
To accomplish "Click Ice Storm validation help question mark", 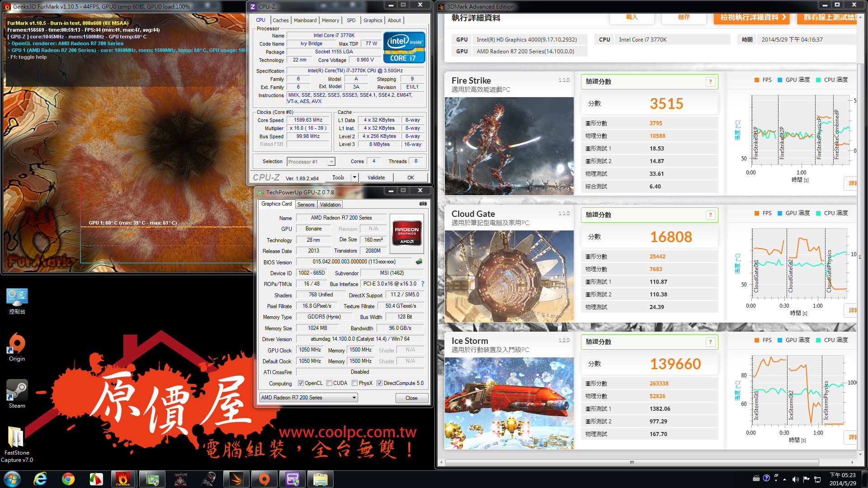I will [711, 342].
